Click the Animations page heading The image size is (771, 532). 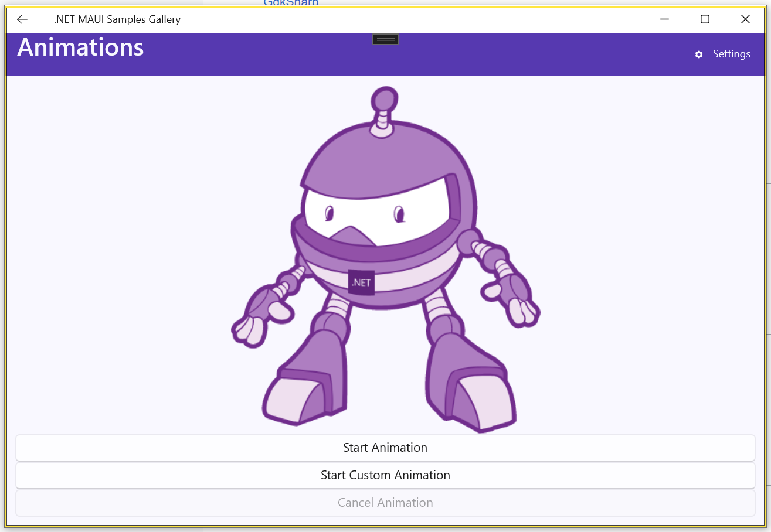[80, 47]
